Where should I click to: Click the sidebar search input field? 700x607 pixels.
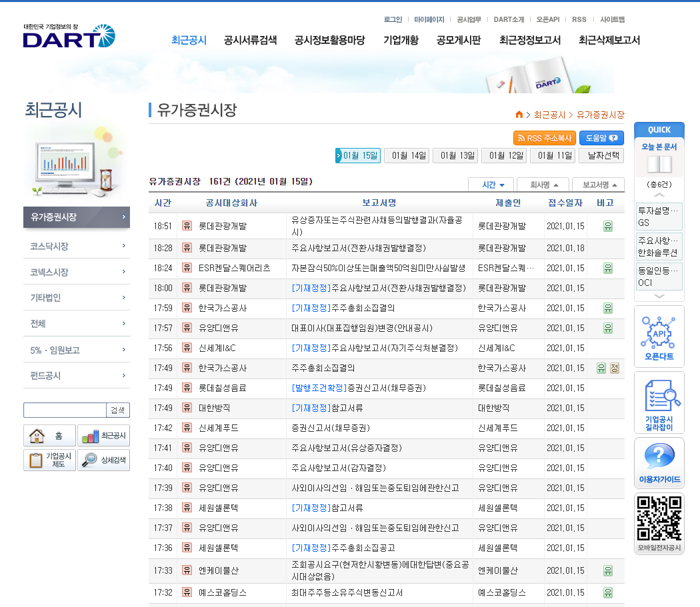click(65, 410)
